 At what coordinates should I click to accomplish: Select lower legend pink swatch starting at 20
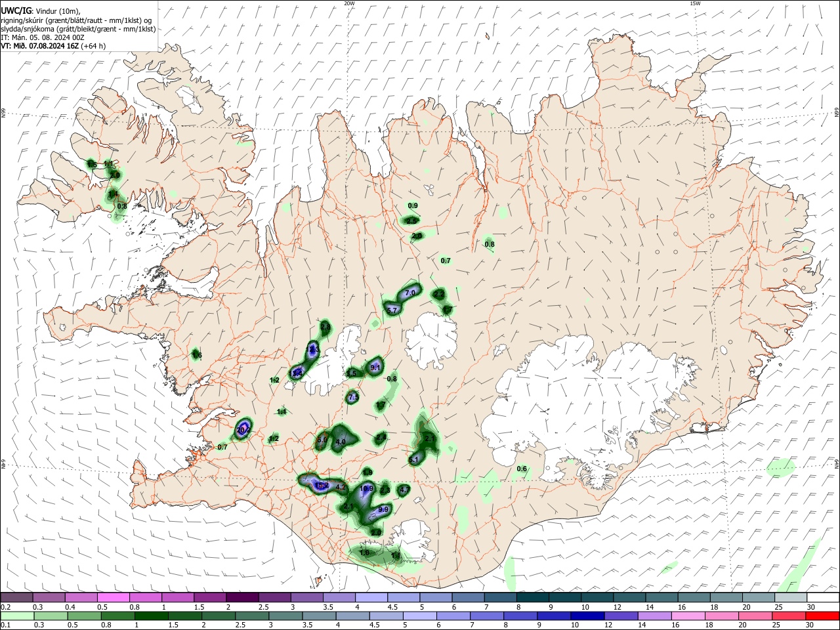pyautogui.click(x=756, y=616)
